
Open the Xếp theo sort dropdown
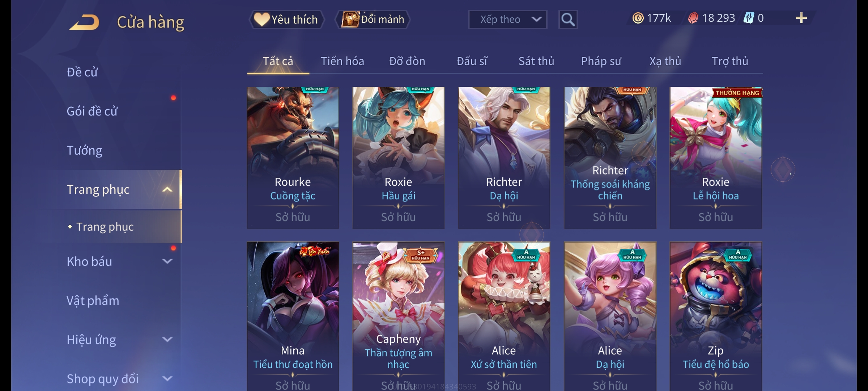[x=507, y=20]
